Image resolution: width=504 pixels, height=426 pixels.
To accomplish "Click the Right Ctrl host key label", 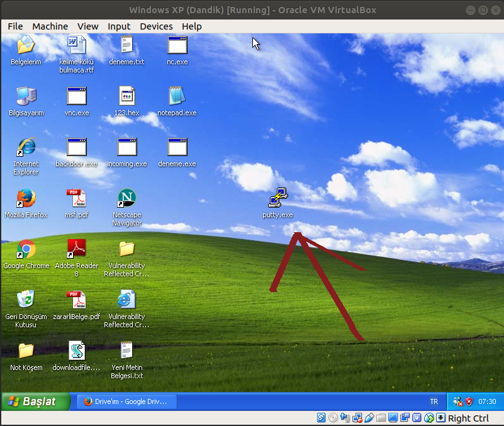I will pos(468,418).
